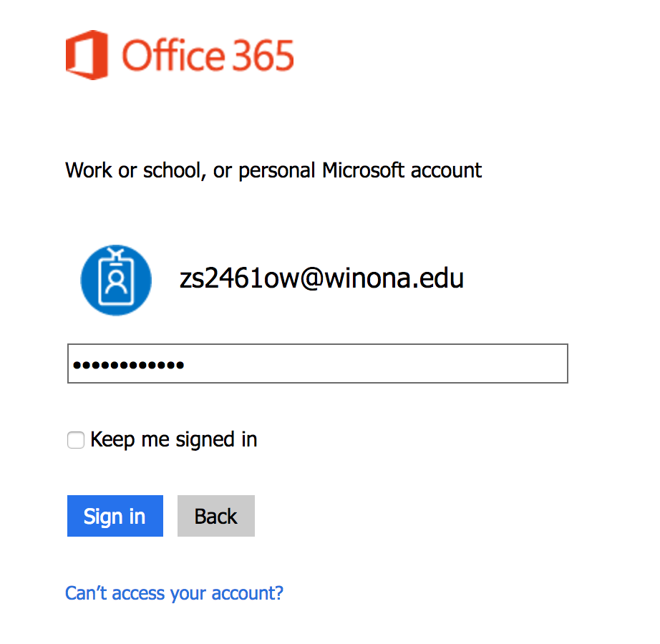Click the "zs2461ow" username portion of the email
Image resolution: width=660 pixels, height=644 pixels.
pyautogui.click(x=233, y=278)
